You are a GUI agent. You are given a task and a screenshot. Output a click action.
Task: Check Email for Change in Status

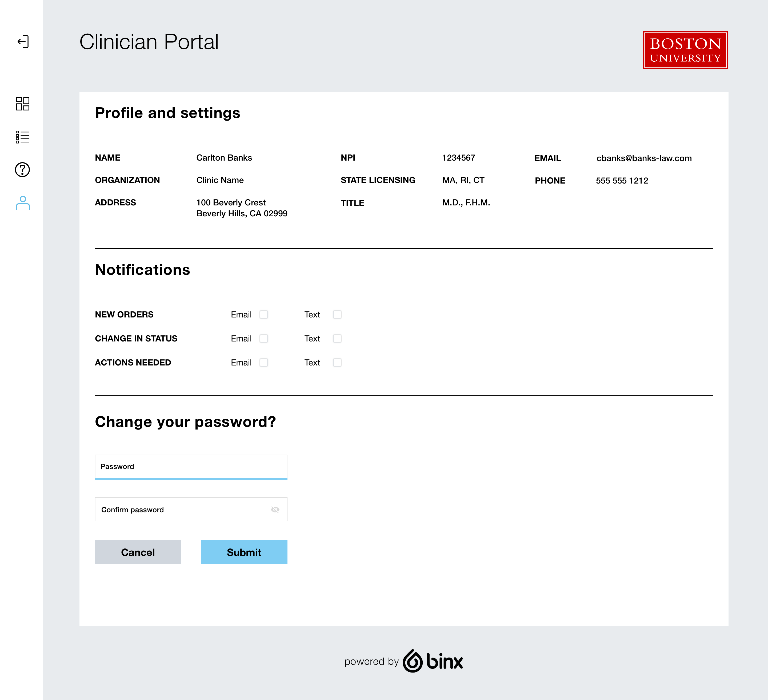(264, 338)
